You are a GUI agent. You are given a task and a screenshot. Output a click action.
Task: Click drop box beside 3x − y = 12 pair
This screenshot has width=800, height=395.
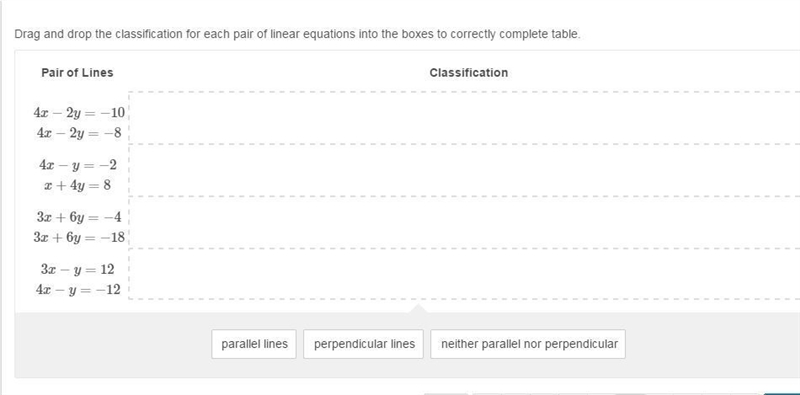[x=464, y=274]
